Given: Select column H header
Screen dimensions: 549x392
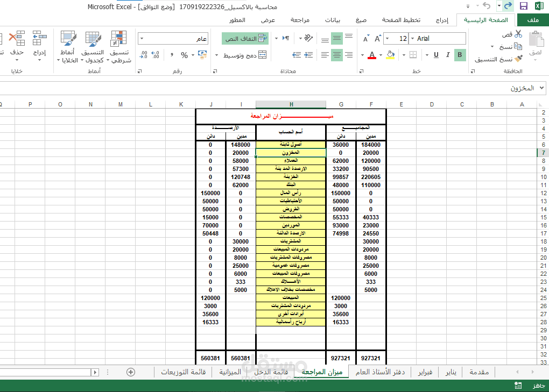Looking at the screenshot, I should (291, 104).
